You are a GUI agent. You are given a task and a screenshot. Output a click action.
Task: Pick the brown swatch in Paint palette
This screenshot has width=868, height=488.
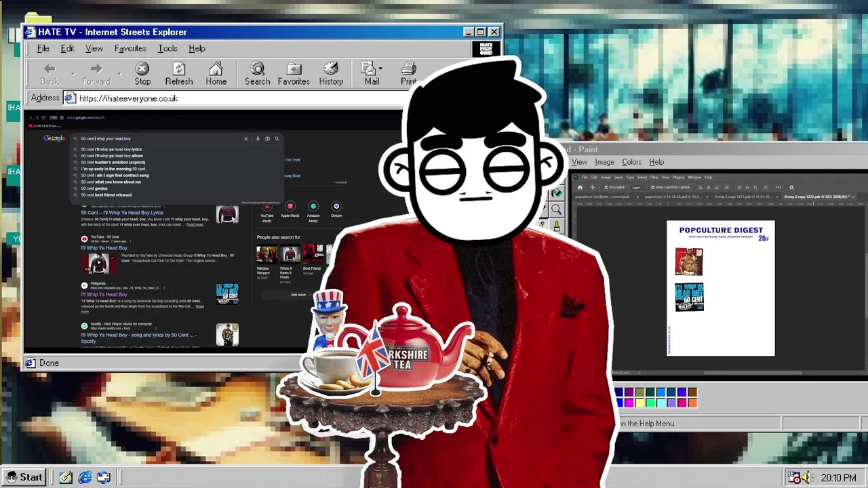click(x=692, y=392)
